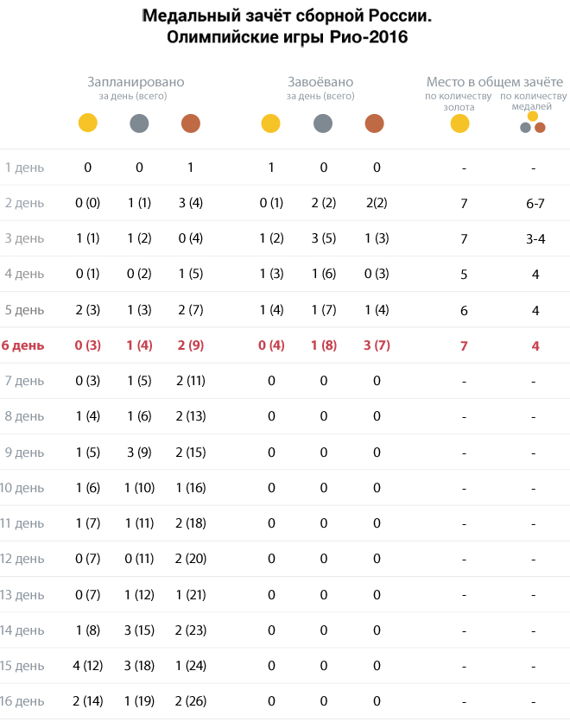The width and height of the screenshot is (570, 728).
Task: Click red '3 (7)' won bronze cell, 6 день
Action: [x=377, y=345]
